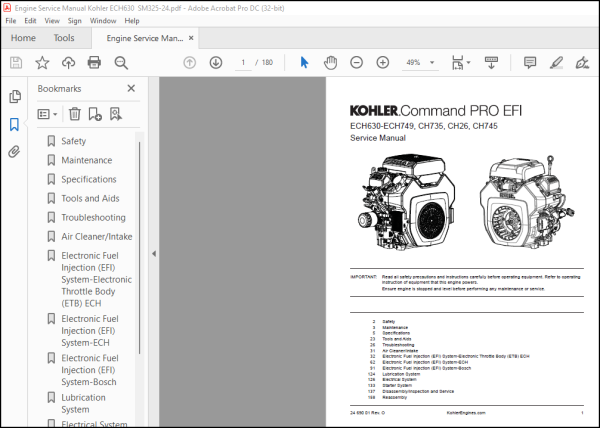Image resolution: width=600 pixels, height=428 pixels.
Task: Add the file to starred favorites
Action: click(x=42, y=62)
